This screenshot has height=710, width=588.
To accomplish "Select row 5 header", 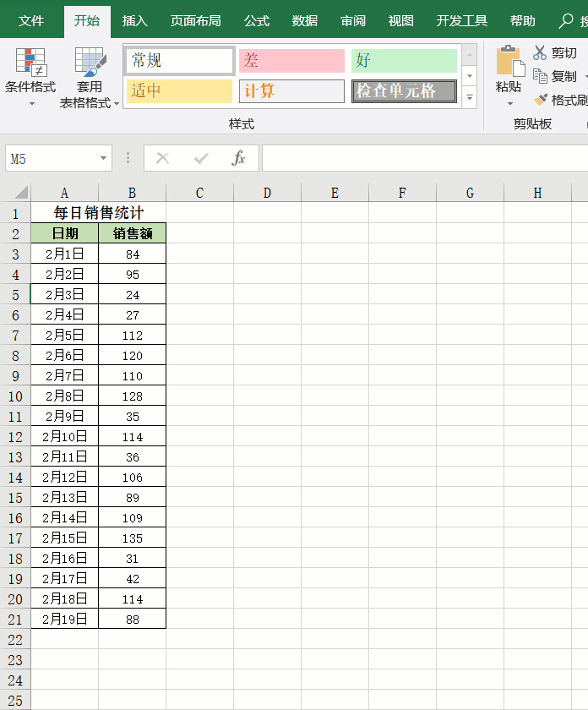I will click(15, 295).
